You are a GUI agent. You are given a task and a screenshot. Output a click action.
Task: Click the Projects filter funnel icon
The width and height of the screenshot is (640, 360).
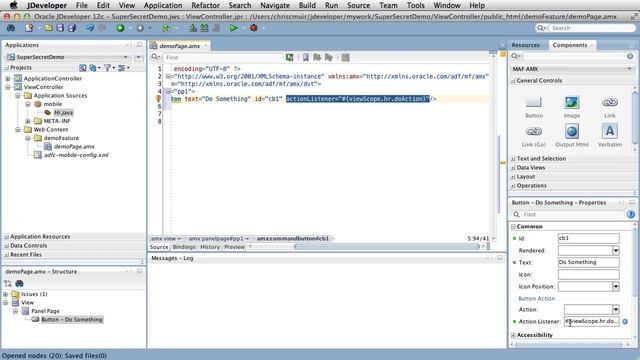[107, 68]
